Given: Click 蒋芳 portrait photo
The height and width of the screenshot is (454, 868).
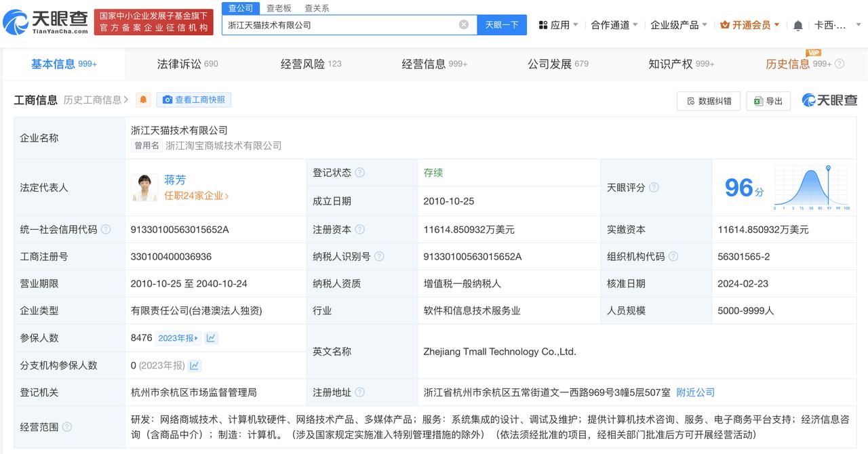Looking at the screenshot, I should point(144,188).
